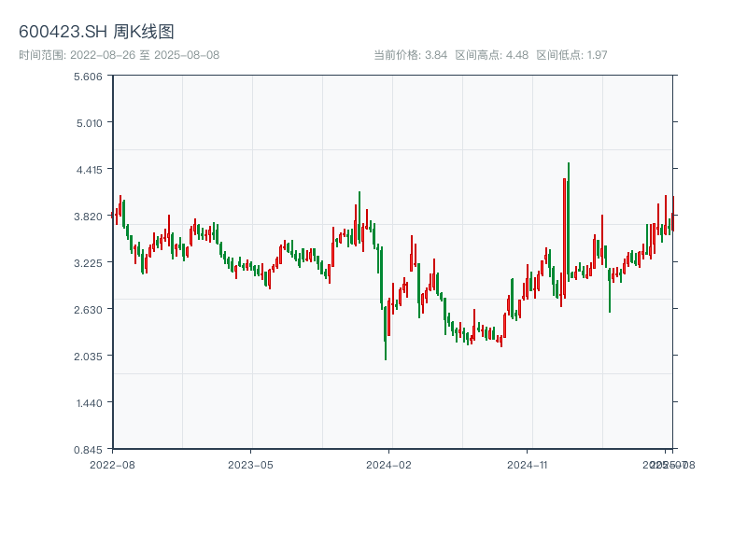Click the 2024-02 x-axis date label
This screenshot has width=747, height=560.
coord(389,464)
